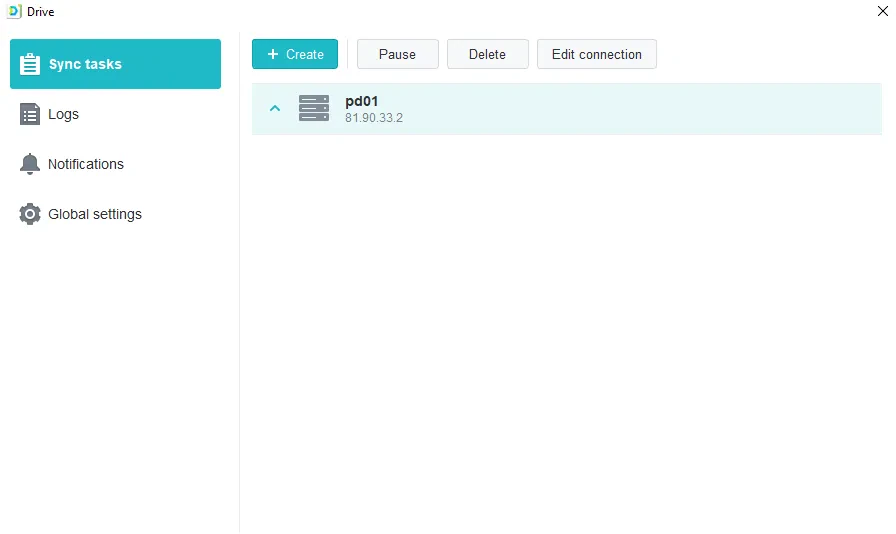Click the Drive app logo icon

(x=14, y=11)
